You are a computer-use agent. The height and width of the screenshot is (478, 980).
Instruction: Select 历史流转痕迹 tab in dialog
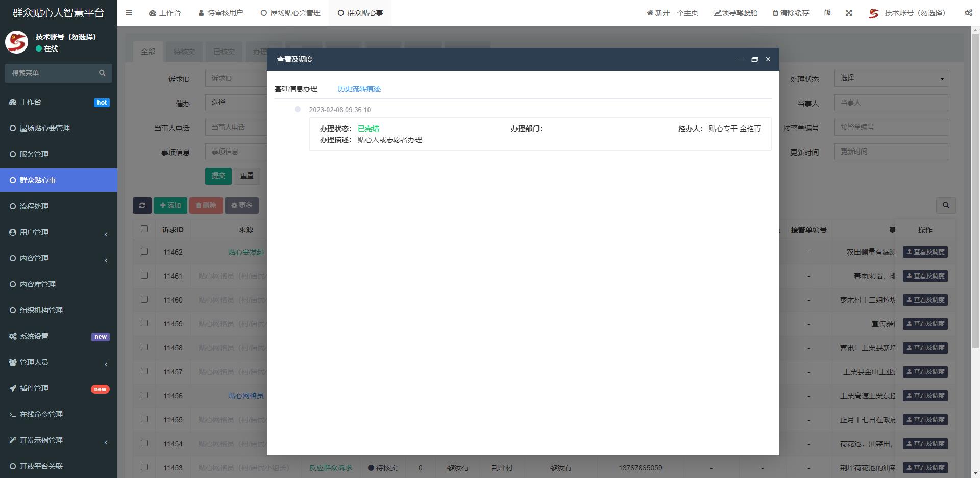[x=359, y=89]
